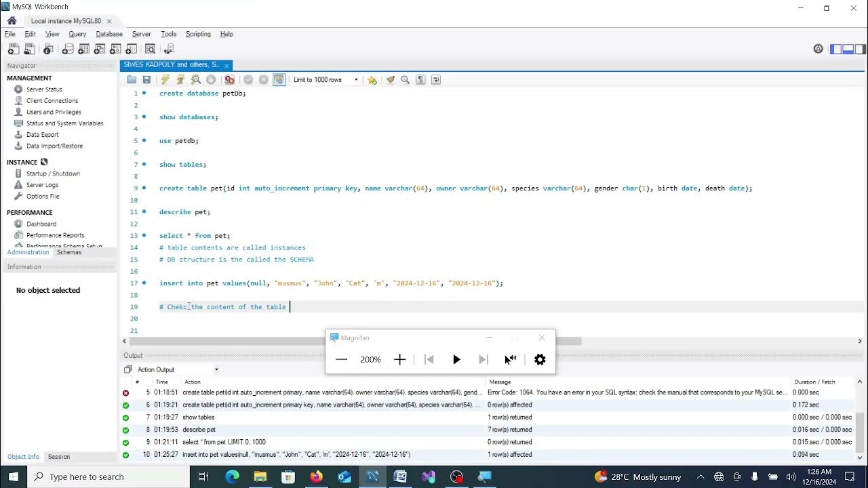Click Create new stored procedure icon
The image size is (868, 488).
[116, 49]
